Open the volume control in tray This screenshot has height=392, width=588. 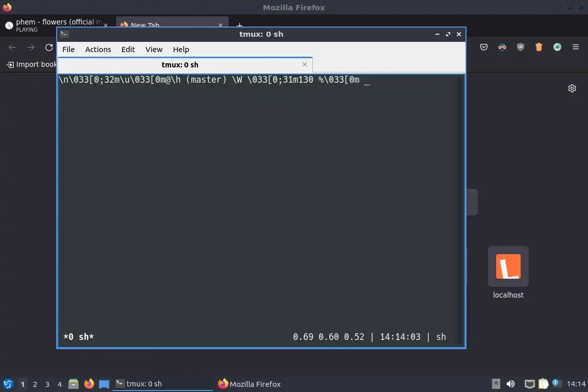click(x=510, y=384)
